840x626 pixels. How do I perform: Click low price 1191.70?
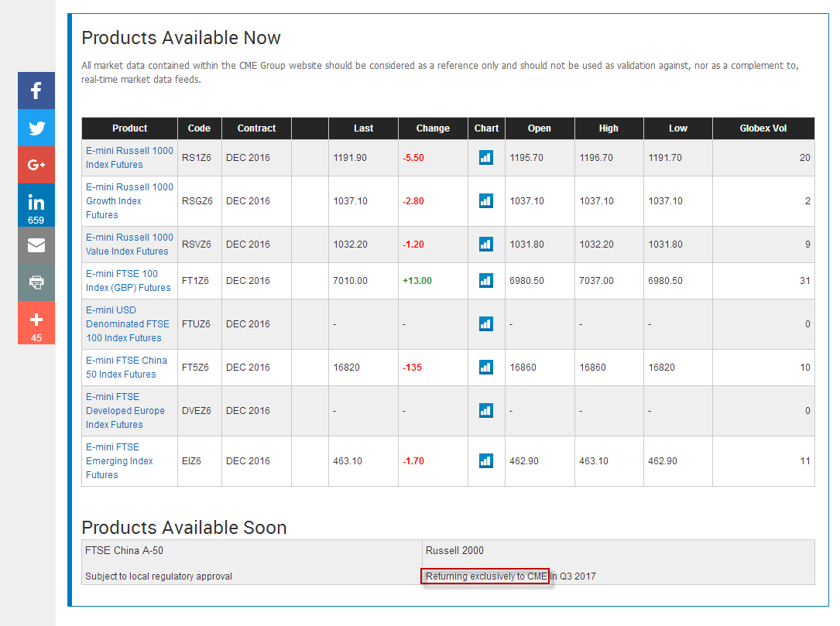click(665, 158)
